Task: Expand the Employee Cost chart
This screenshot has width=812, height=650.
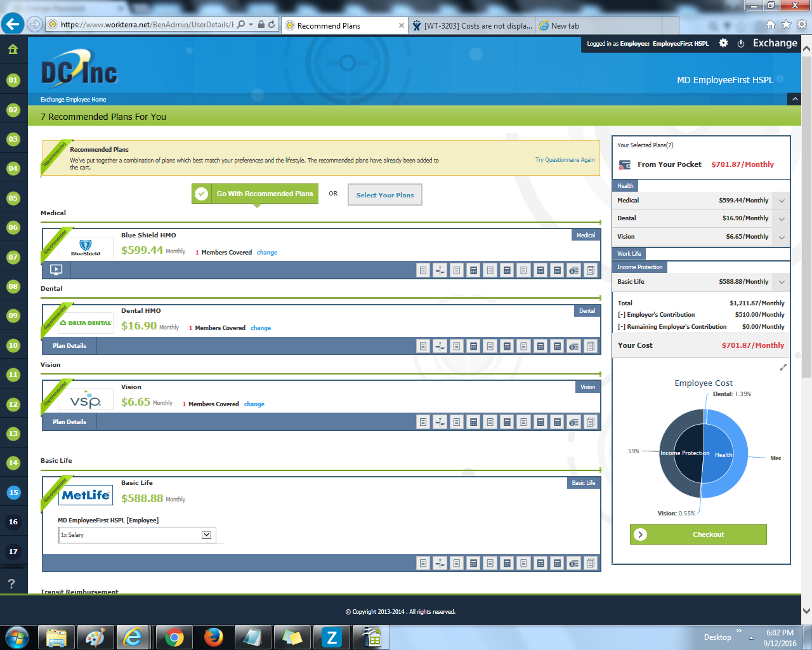Action: point(783,368)
